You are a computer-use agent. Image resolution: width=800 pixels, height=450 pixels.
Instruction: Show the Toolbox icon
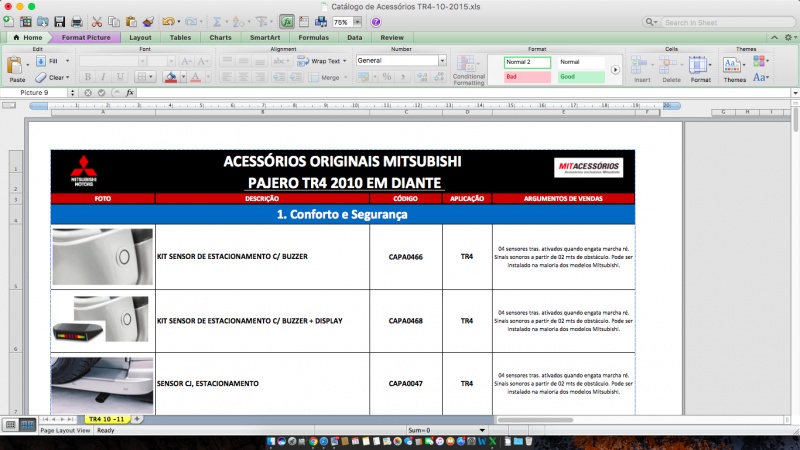pos(304,22)
